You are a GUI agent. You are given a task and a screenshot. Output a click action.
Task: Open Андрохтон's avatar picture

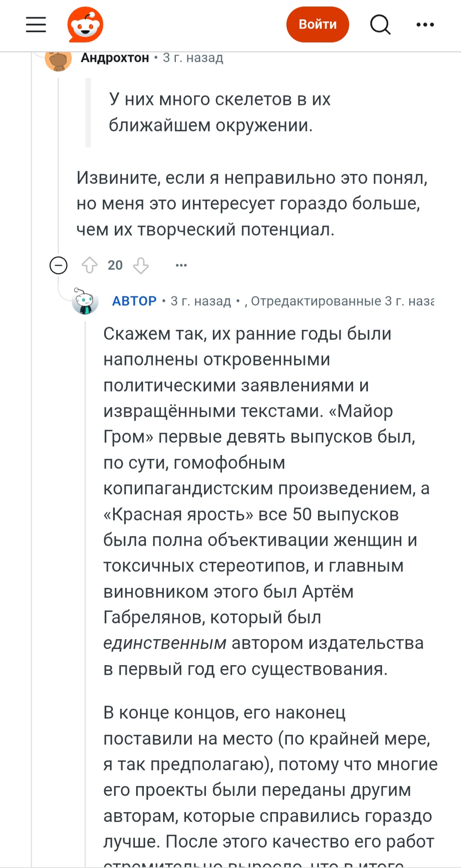[x=58, y=60]
